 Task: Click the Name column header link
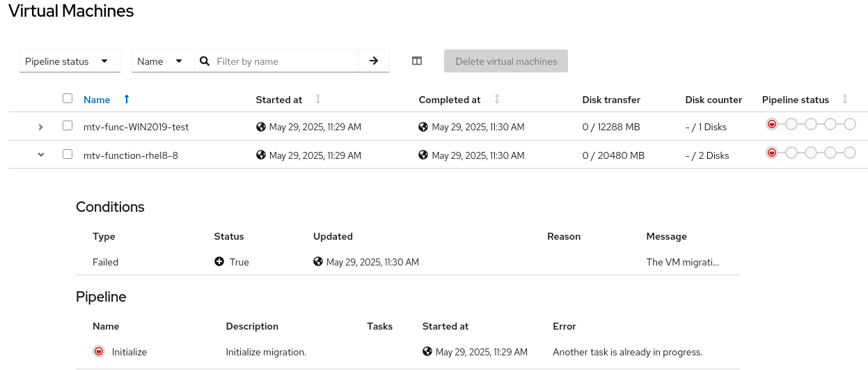tap(97, 100)
